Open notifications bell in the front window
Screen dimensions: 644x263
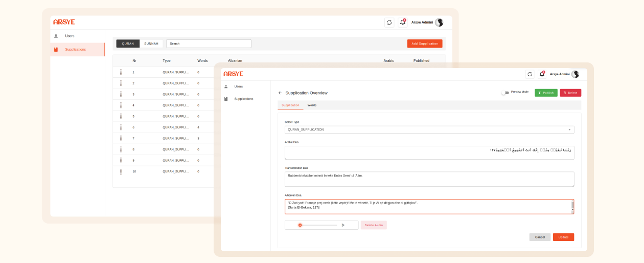pos(542,74)
